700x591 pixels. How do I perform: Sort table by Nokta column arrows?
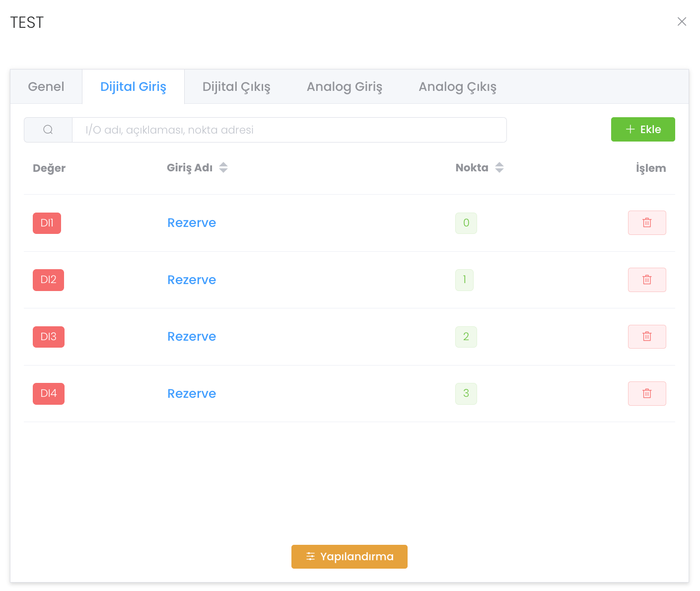coord(499,168)
